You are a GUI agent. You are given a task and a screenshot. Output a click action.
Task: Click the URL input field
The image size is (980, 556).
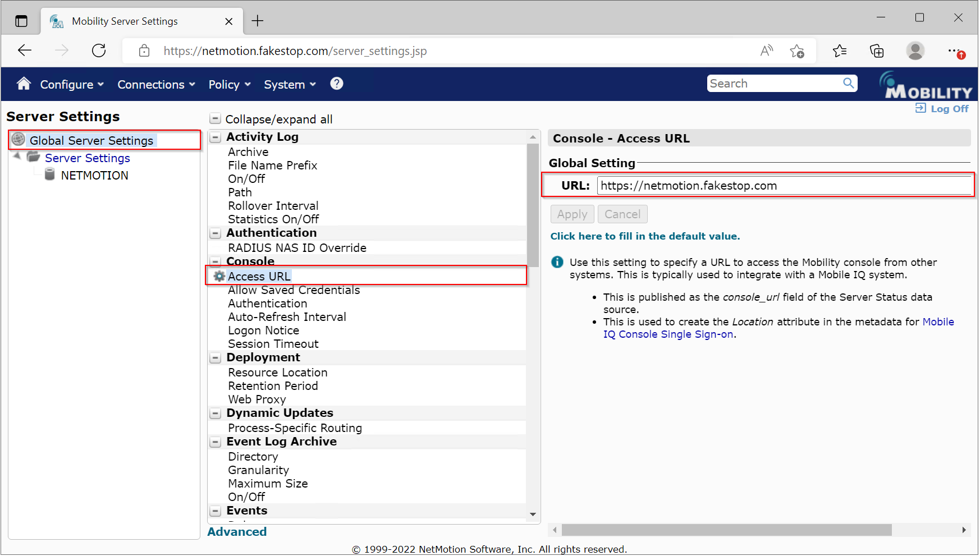[784, 186]
